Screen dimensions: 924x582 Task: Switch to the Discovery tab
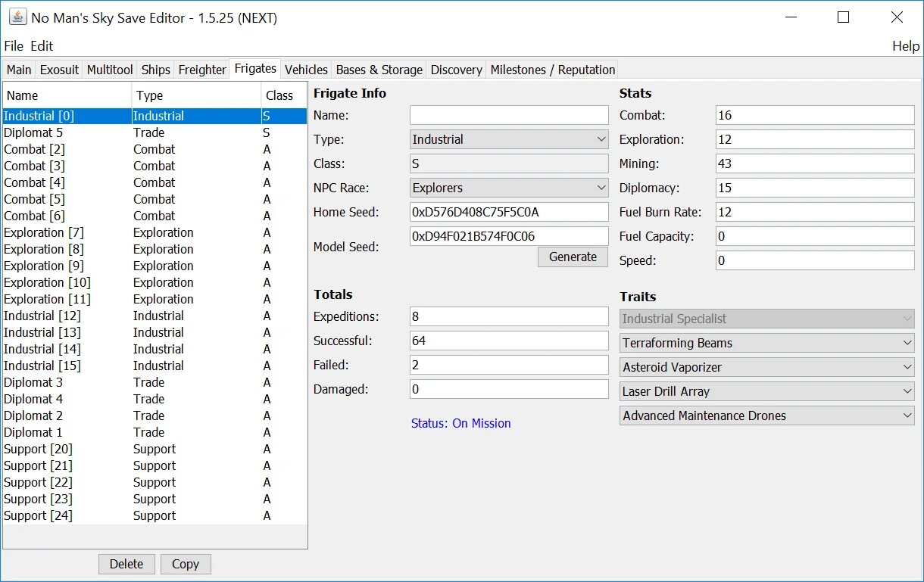coord(456,70)
